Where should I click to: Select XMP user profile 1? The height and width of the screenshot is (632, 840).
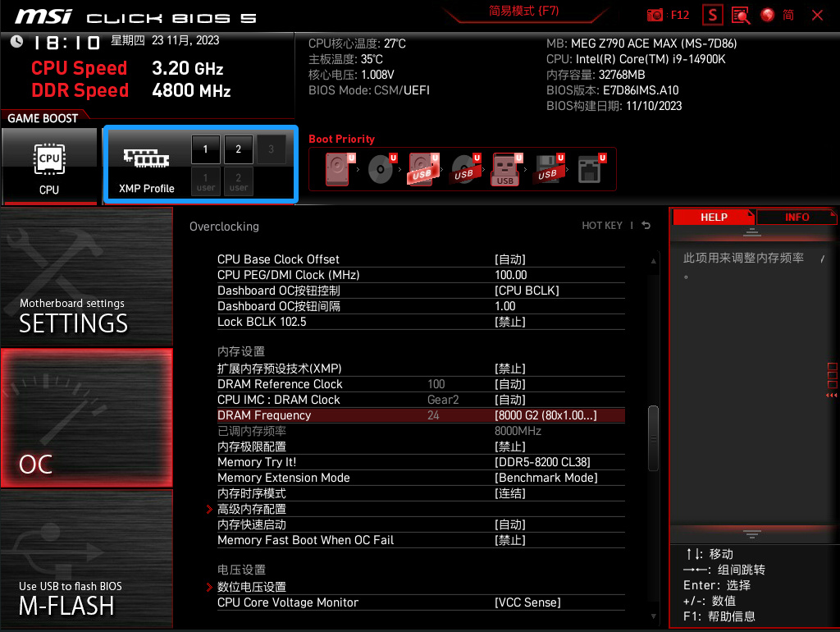pos(206,181)
